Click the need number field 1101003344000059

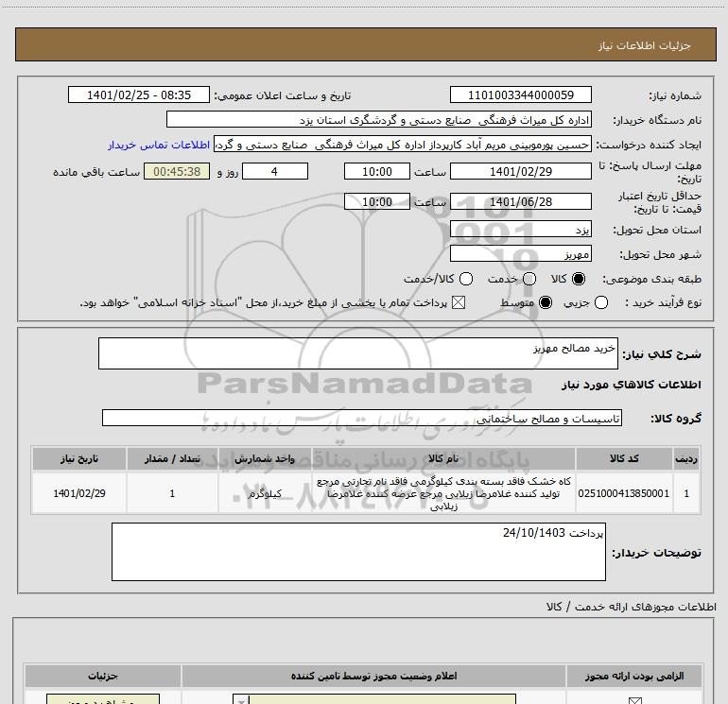(x=520, y=95)
